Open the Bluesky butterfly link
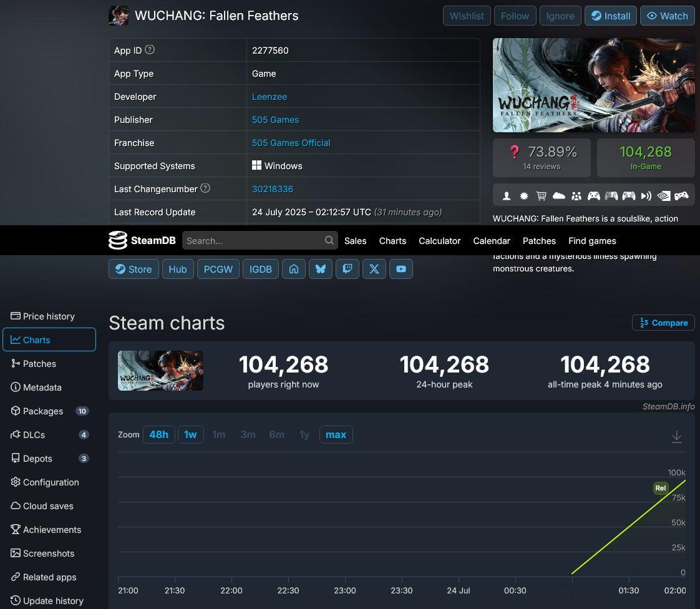Viewport: 700px width, 609px height. point(321,269)
